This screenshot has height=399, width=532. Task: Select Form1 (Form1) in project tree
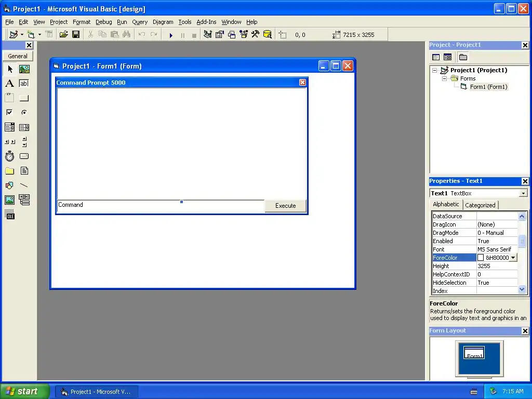coord(488,87)
